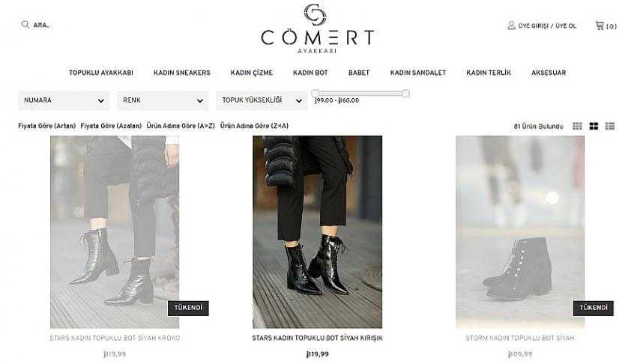Open the TOPUKLU AYAKKABI menu
Image resolution: width=637 pixels, height=364 pixels.
[100, 73]
